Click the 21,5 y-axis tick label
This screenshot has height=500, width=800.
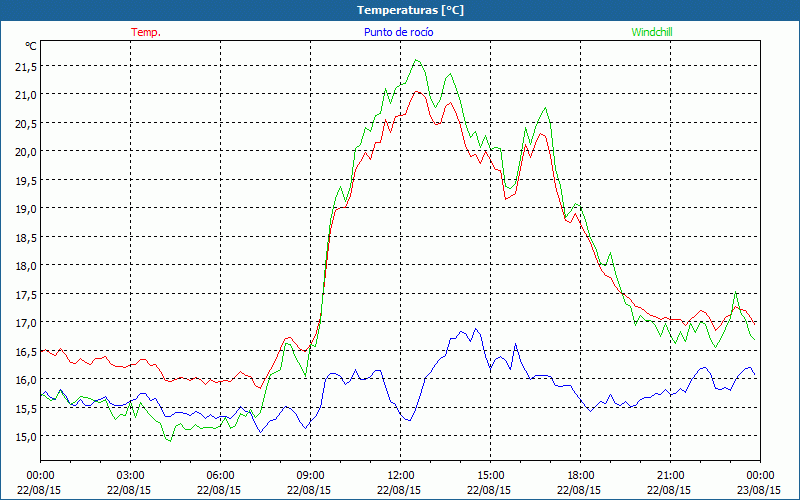click(x=25, y=66)
